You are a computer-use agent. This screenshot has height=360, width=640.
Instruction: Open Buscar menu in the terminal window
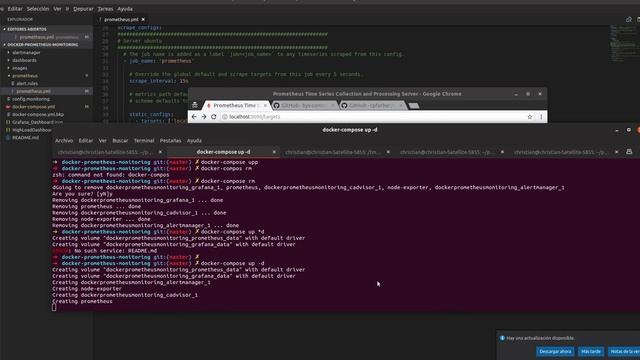[x=120, y=140]
